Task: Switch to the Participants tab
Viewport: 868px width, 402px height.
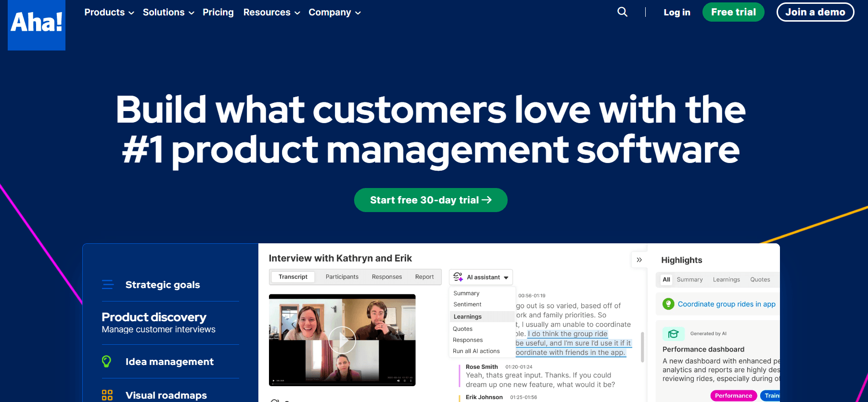Action: click(342, 277)
